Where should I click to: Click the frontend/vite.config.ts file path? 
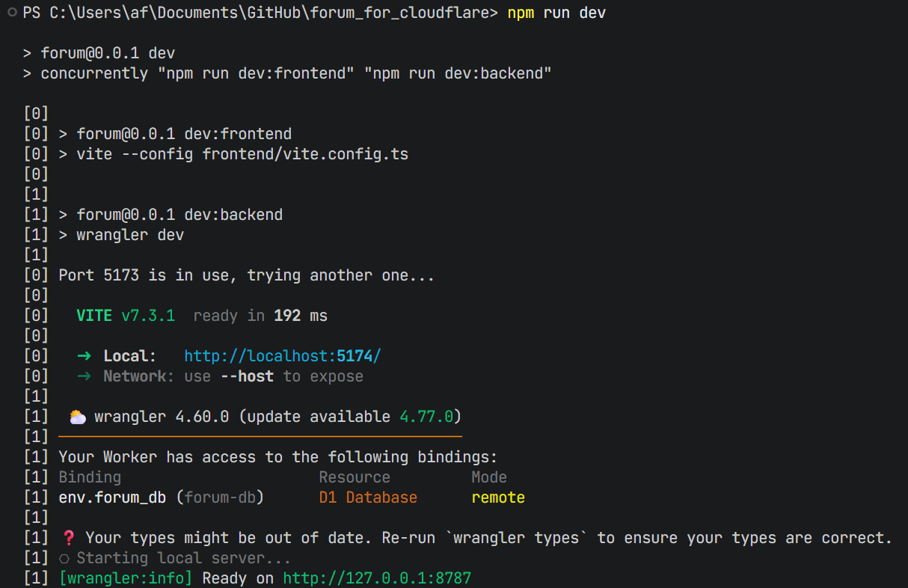tap(305, 154)
